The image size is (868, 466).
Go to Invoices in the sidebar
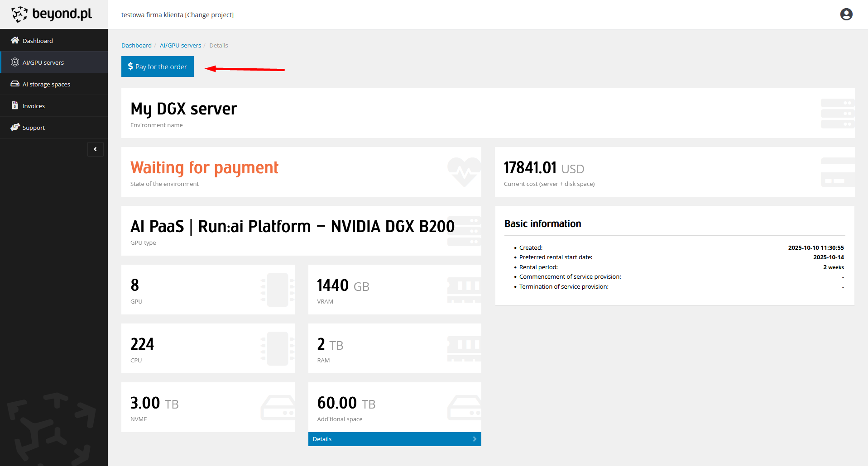54,106
